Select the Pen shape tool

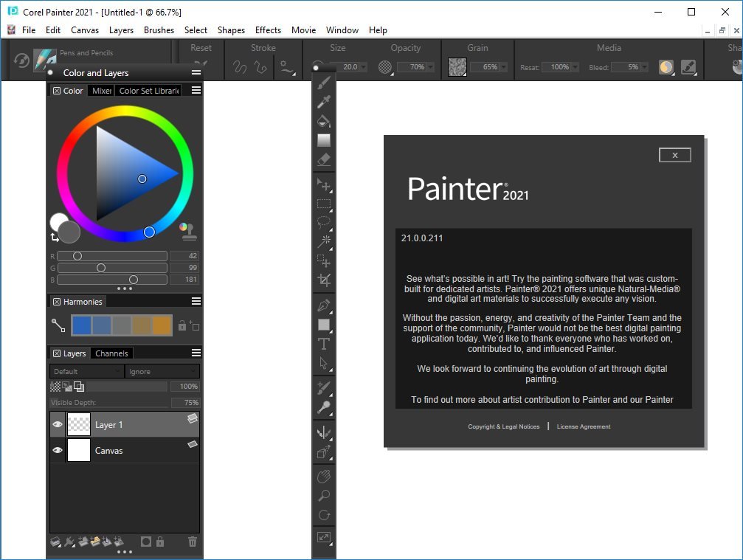(324, 305)
